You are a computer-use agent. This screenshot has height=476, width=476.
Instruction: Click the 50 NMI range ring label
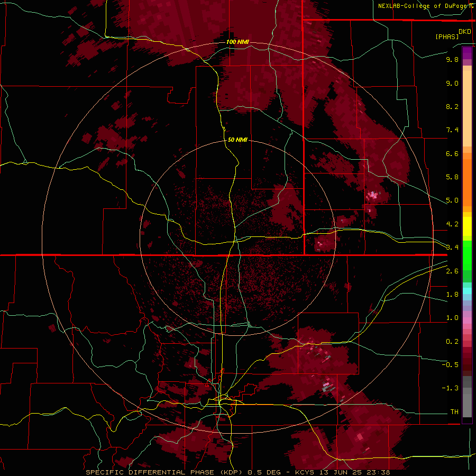[x=237, y=140]
